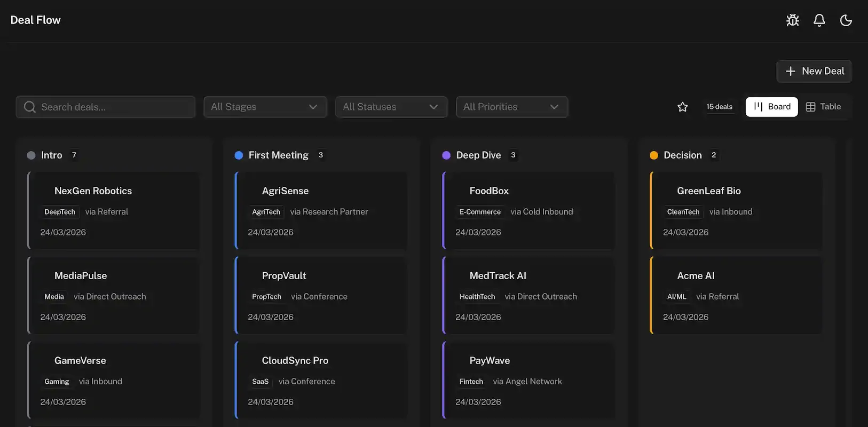The width and height of the screenshot is (868, 427).
Task: Click the purple Deep Dive dot
Action: point(446,155)
